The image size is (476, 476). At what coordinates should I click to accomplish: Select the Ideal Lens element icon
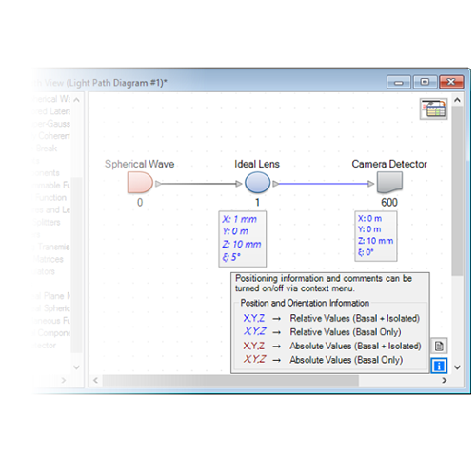(257, 183)
